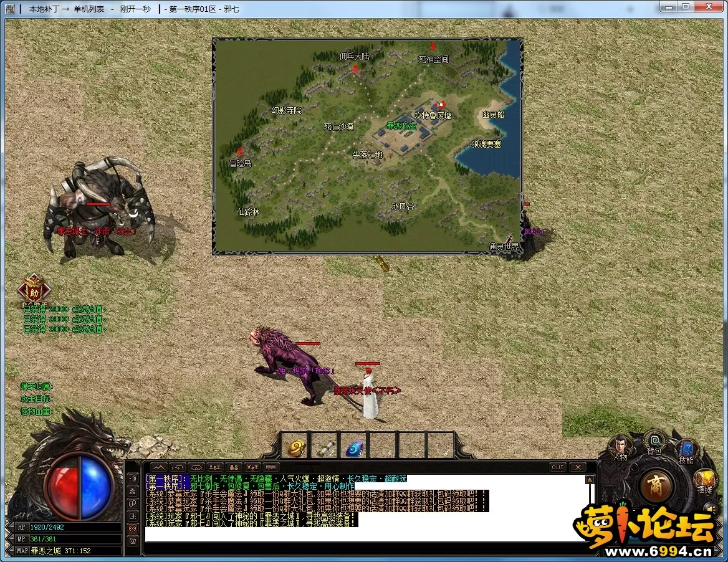
Task: Click the second chat toolbar icon with curved arrow
Action: (178, 467)
